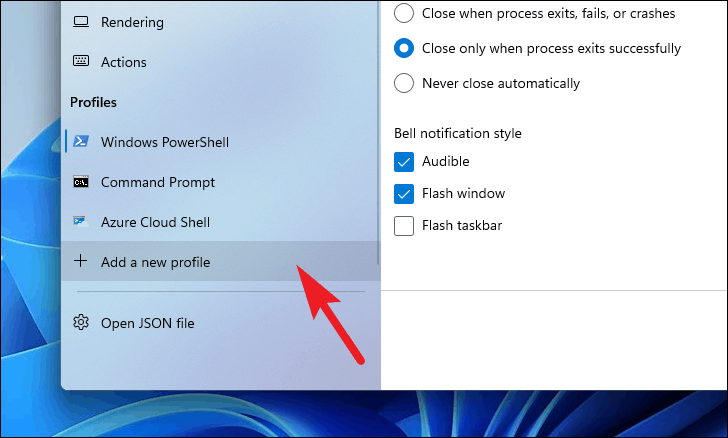Click the sidebar vertical scrollbar
The height and width of the screenshot is (438, 728).
tap(378, 132)
